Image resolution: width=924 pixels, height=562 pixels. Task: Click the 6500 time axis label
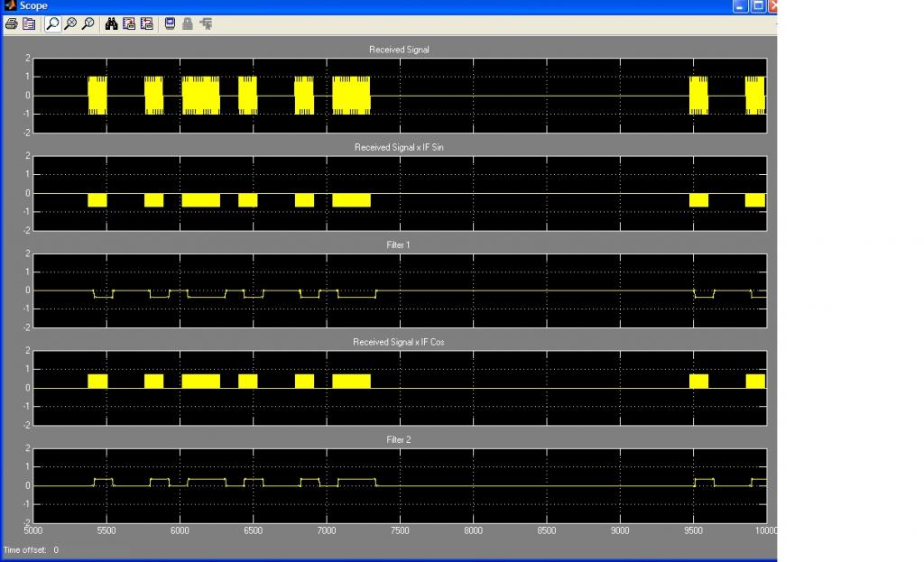254,530
